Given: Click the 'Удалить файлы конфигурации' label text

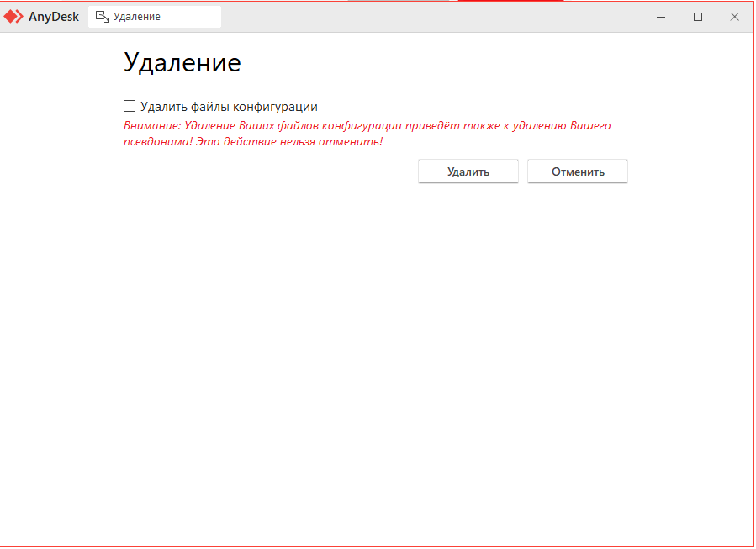Looking at the screenshot, I should [x=229, y=107].
